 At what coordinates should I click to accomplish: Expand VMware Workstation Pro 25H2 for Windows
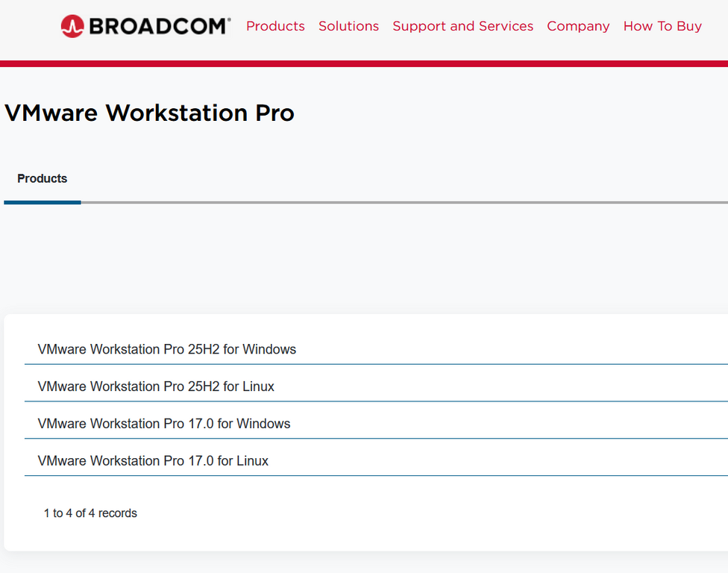tap(167, 349)
